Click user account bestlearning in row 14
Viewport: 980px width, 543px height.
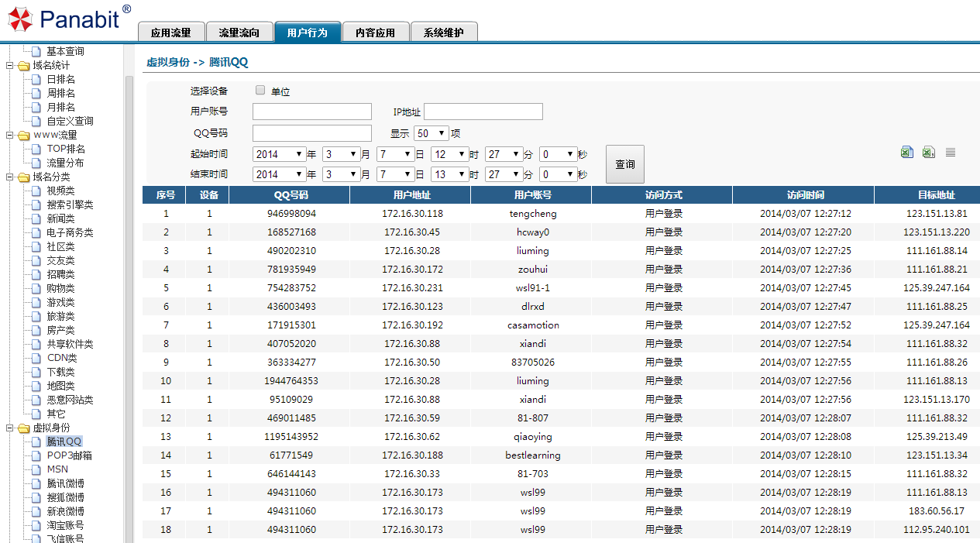(x=533, y=455)
